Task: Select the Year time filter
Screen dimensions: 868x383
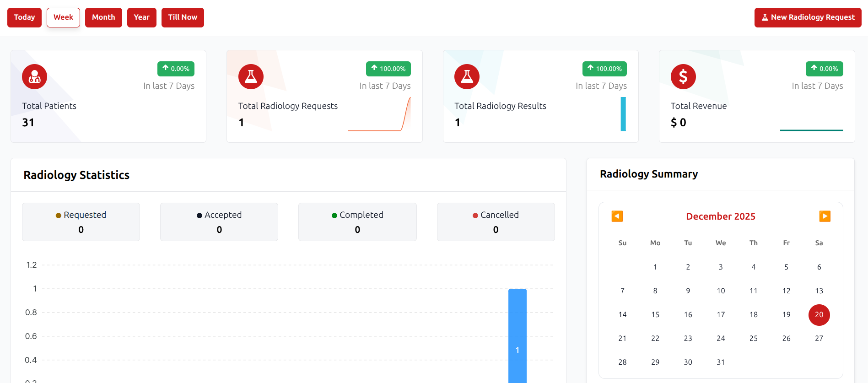Action: tap(141, 17)
